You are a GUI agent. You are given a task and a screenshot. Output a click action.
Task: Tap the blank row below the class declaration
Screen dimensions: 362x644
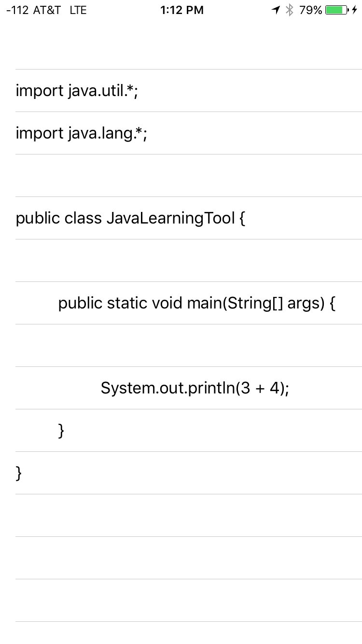pos(188,261)
